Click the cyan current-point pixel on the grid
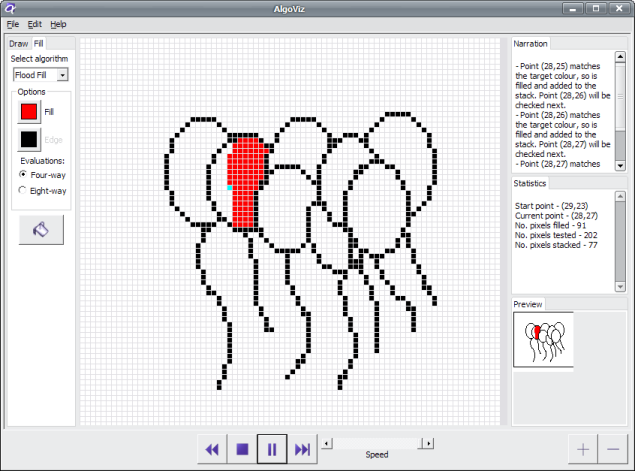Screen dimensions: 635x471 click(x=230, y=188)
